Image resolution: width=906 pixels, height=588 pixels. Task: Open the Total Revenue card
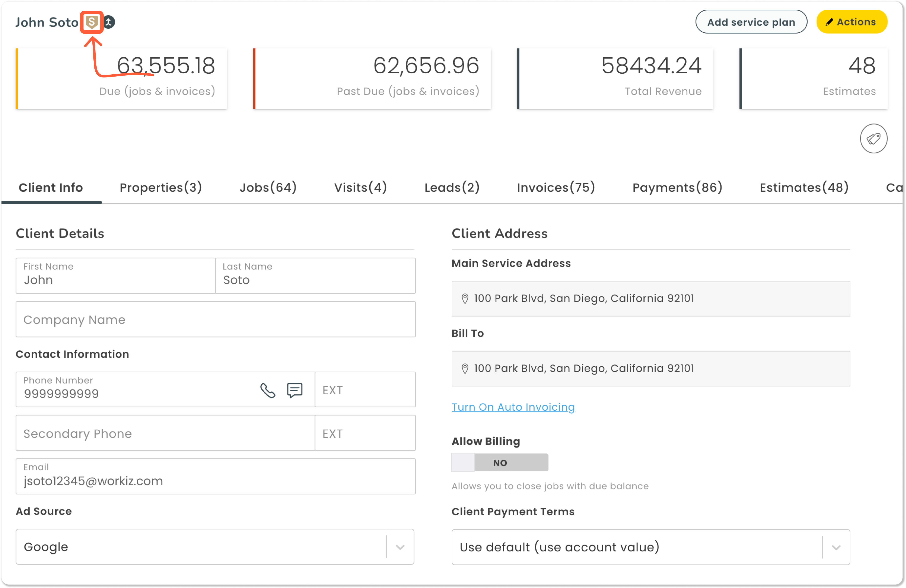[615, 79]
